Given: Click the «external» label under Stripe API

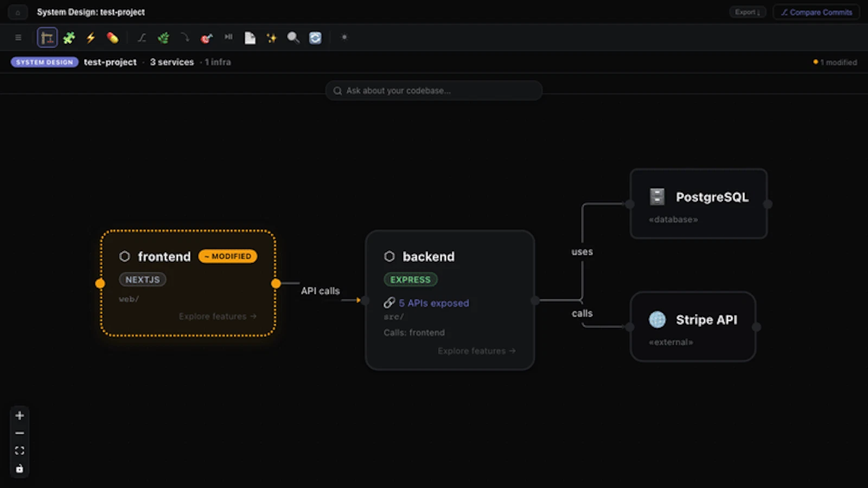Looking at the screenshot, I should [671, 342].
